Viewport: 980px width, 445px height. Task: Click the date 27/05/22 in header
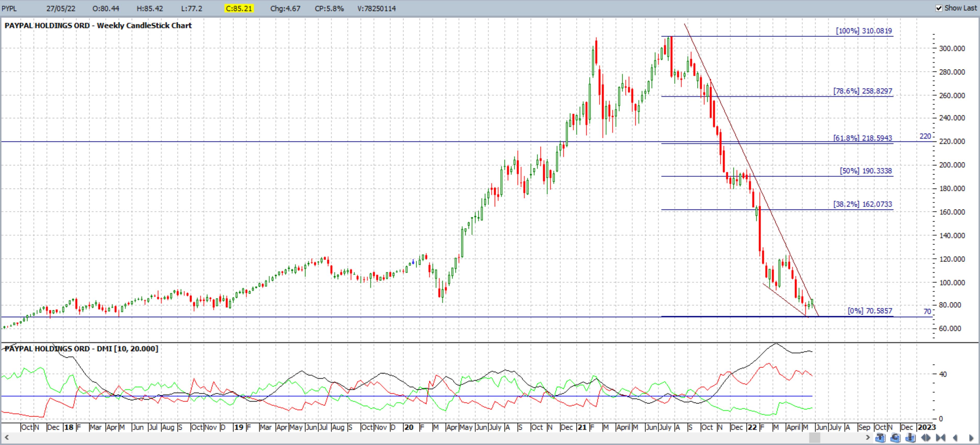coord(61,8)
